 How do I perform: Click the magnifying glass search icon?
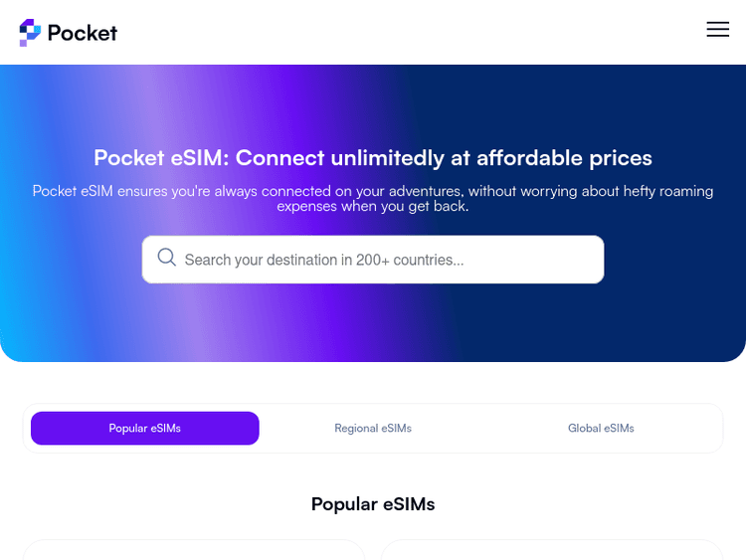pyautogui.click(x=167, y=259)
